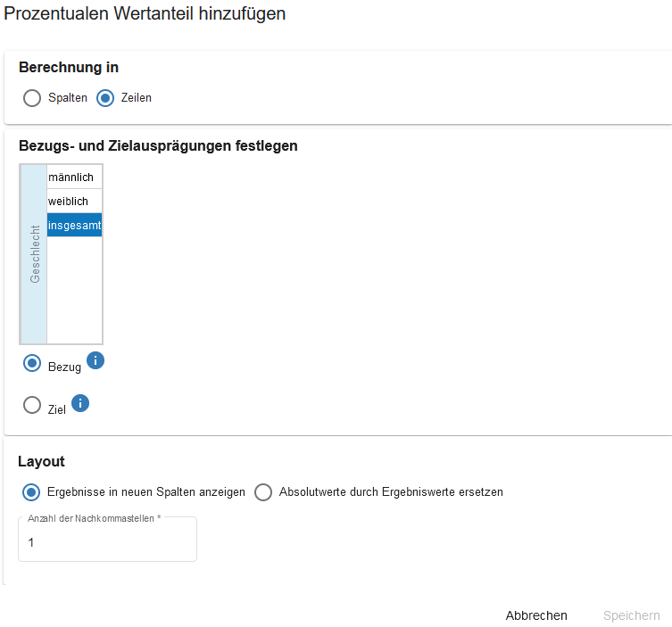Pick 'männlich' in the Geschlecht list
Screen dimensions: 672x627
(74, 177)
